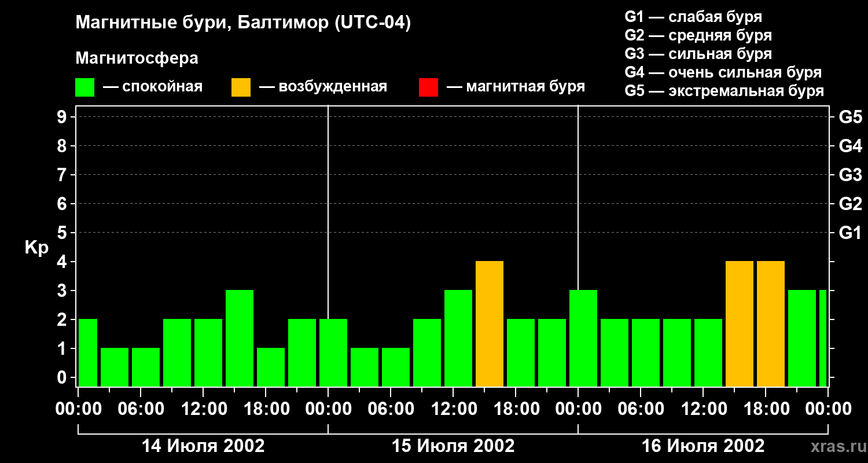The height and width of the screenshot is (463, 868).
Task: Click the 00:00–03:00 Kp 2 bar on 15 Июля
Action: (x=333, y=353)
